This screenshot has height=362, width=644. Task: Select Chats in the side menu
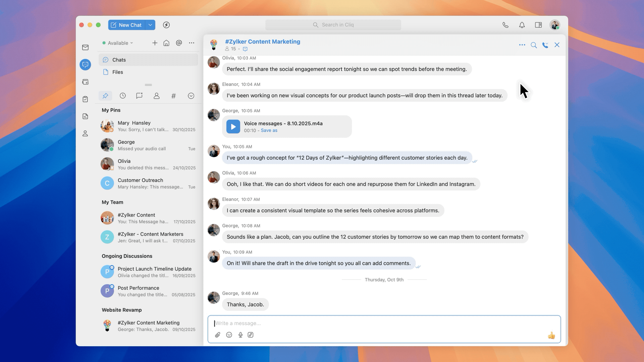pyautogui.click(x=148, y=60)
